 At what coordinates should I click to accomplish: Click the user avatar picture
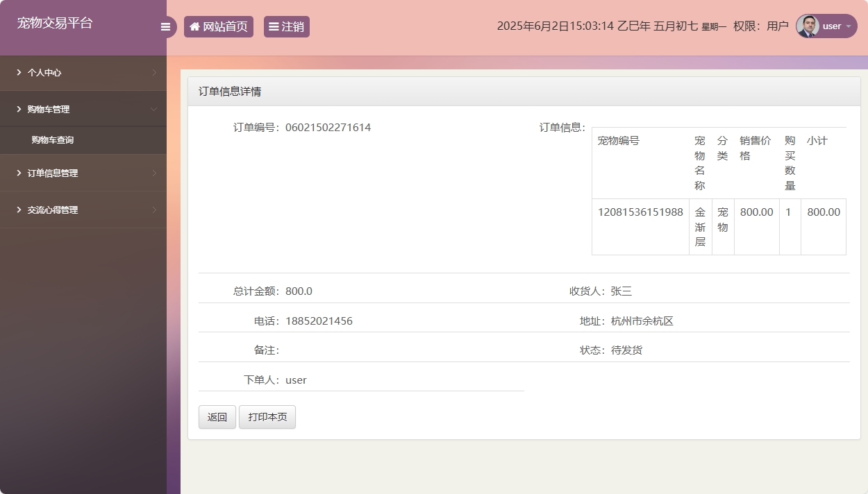[808, 26]
